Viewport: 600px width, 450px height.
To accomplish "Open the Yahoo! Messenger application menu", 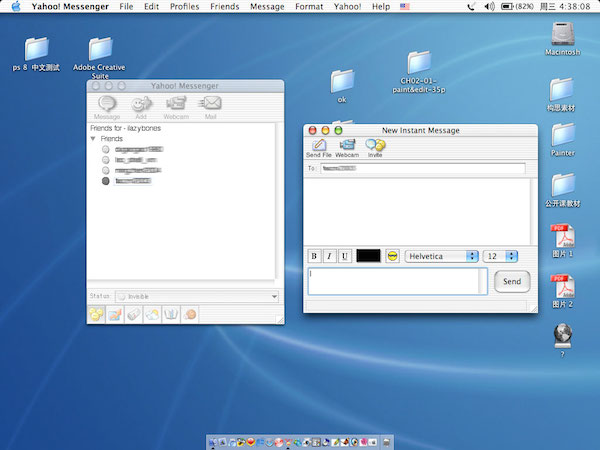I will tap(70, 7).
